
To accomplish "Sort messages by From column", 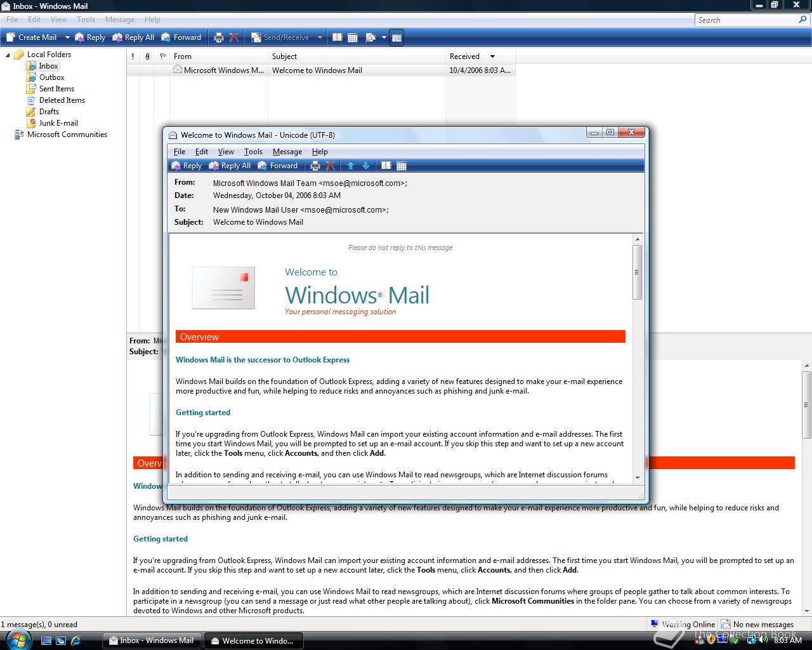I will [219, 56].
